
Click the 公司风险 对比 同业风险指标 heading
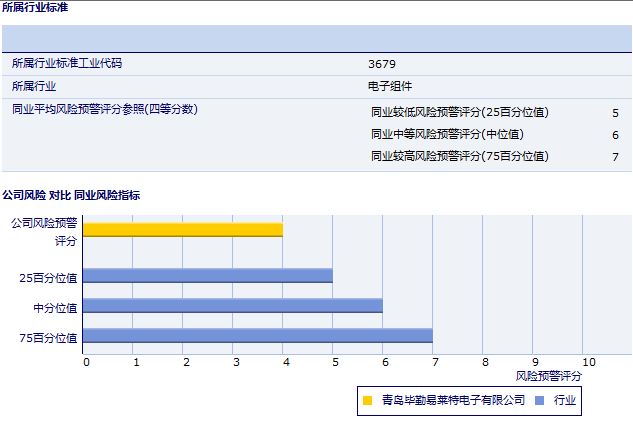[71, 195]
